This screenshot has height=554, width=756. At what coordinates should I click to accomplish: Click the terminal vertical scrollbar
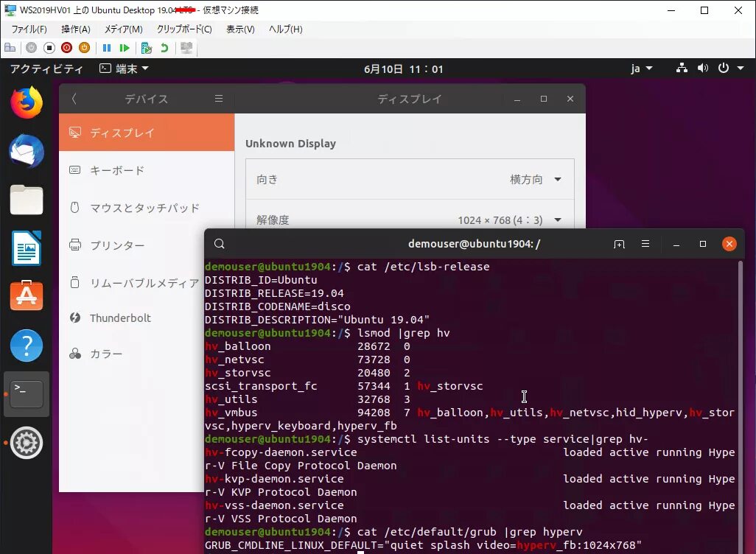740,407
